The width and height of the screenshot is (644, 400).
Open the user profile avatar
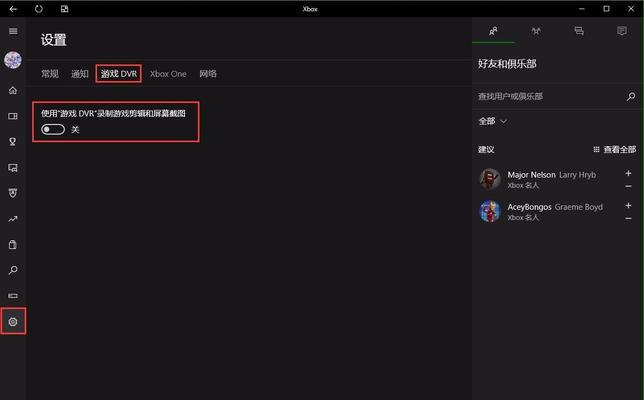(13, 60)
